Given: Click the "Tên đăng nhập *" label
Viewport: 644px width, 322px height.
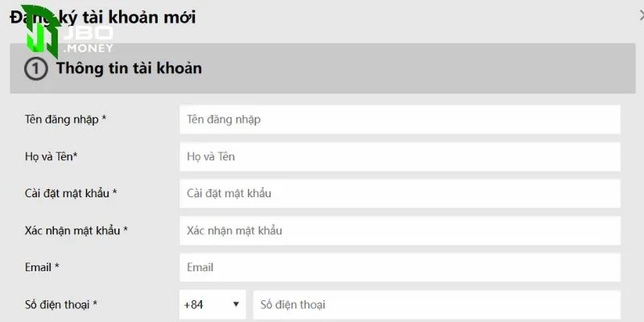Looking at the screenshot, I should pos(65,119).
